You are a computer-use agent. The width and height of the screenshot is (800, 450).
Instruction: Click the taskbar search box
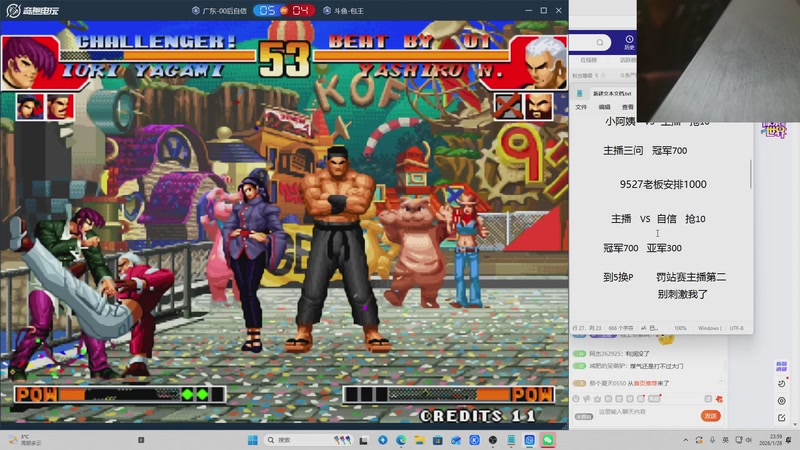(x=309, y=440)
